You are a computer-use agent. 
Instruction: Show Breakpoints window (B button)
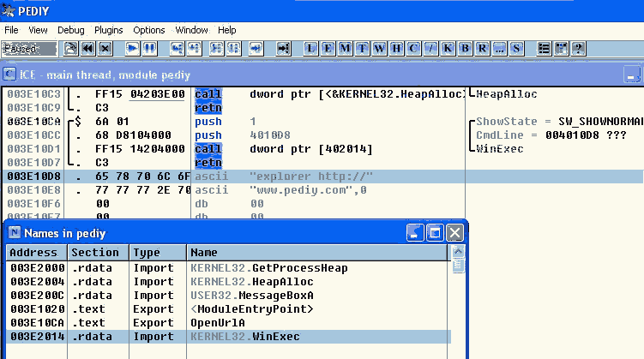pyautogui.click(x=466, y=48)
